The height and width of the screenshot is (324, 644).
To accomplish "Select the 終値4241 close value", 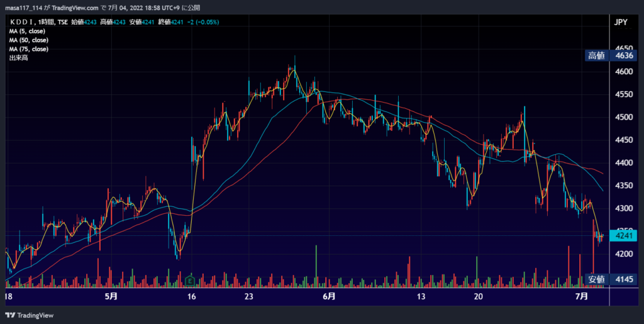I will coord(170,23).
